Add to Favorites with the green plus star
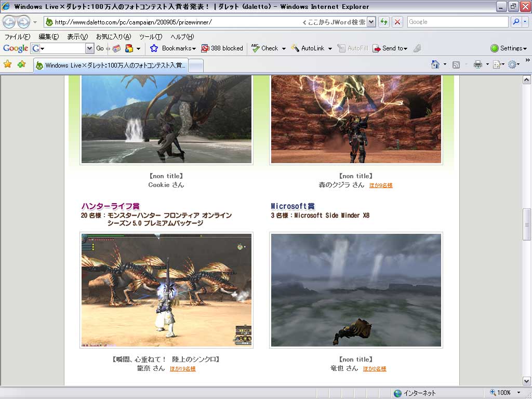Image resolution: width=532 pixels, height=399 pixels. (21, 64)
